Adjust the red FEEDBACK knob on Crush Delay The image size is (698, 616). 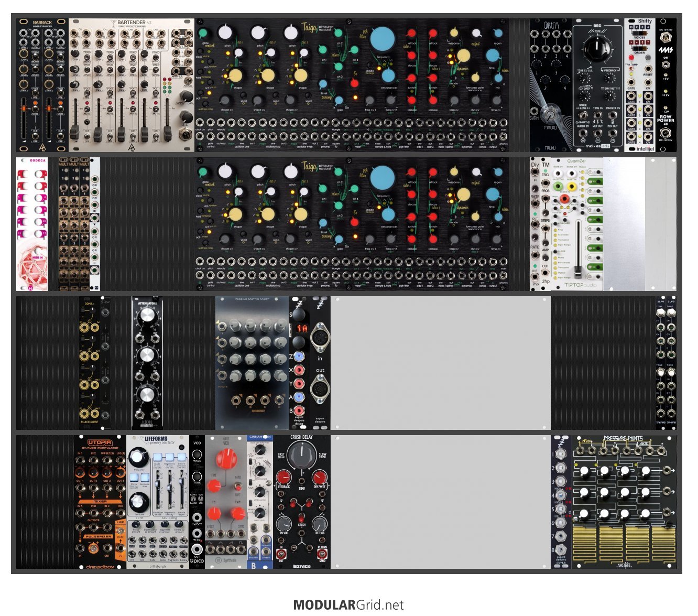click(283, 478)
